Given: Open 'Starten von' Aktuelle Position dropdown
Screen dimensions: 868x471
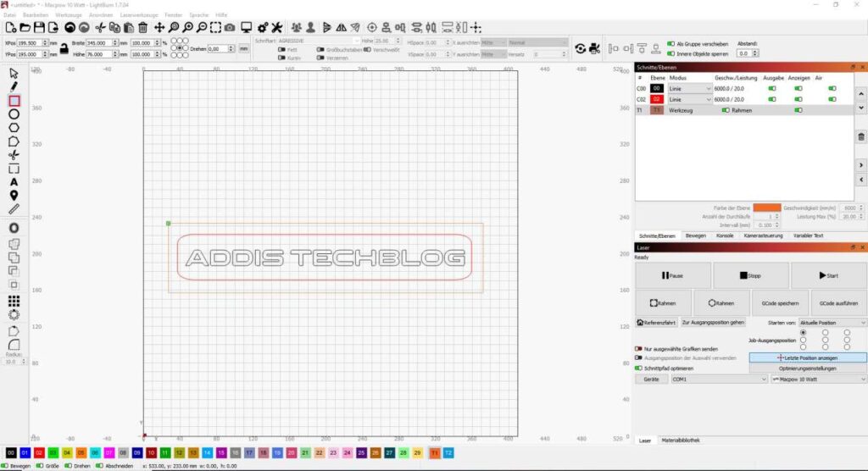Looking at the screenshot, I should [x=832, y=323].
